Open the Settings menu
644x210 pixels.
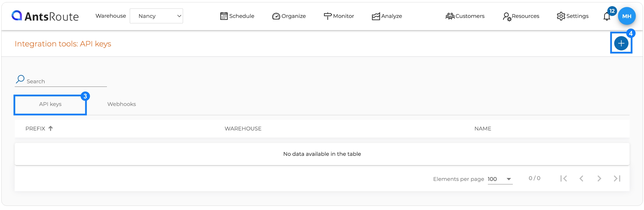pos(573,16)
